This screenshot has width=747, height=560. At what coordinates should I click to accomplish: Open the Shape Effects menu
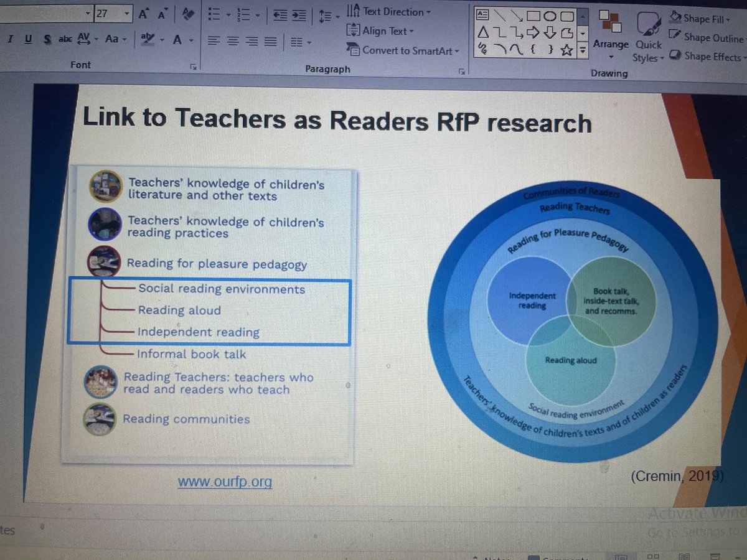point(708,57)
